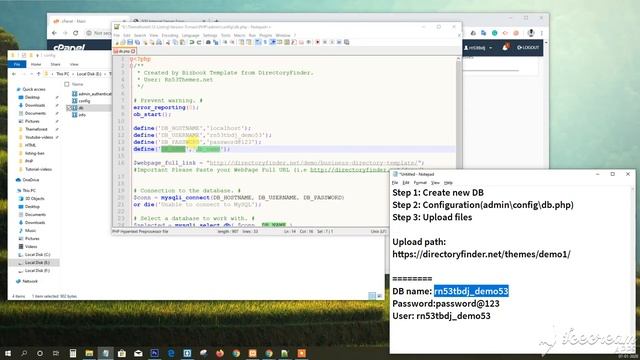Close the db.php tab with its X
Screen dimensions: 640x360
(x=133, y=51)
